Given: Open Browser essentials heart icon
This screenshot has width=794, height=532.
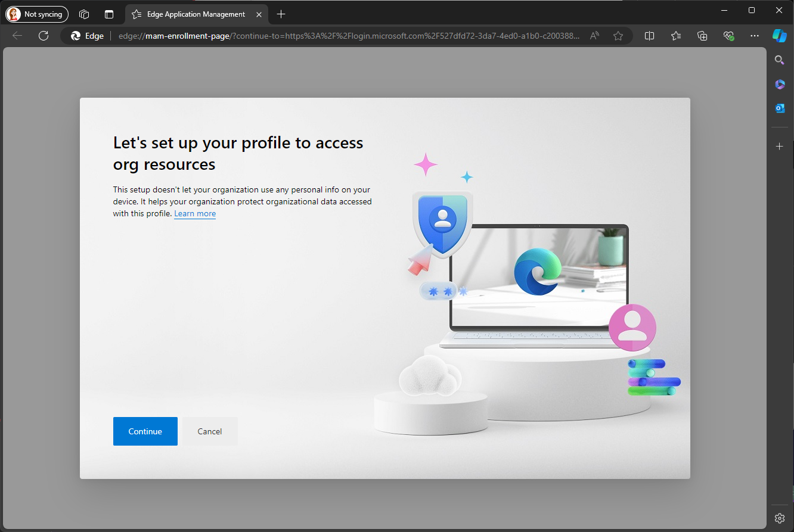Looking at the screenshot, I should [728, 36].
